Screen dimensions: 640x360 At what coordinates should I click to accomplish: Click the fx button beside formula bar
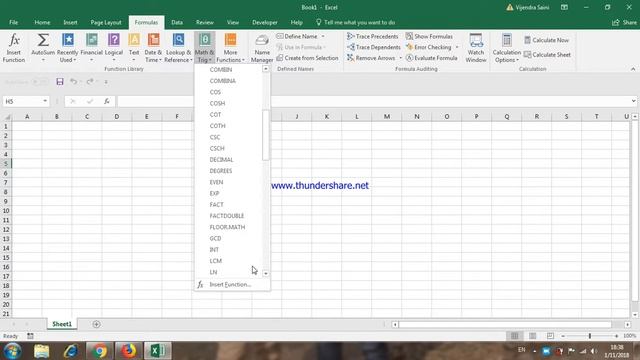[x=107, y=101]
